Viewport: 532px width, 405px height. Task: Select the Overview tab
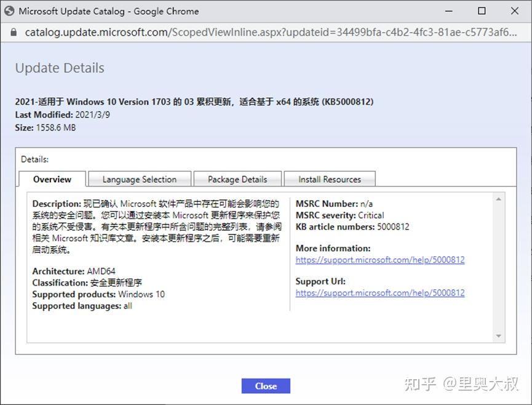click(52, 178)
